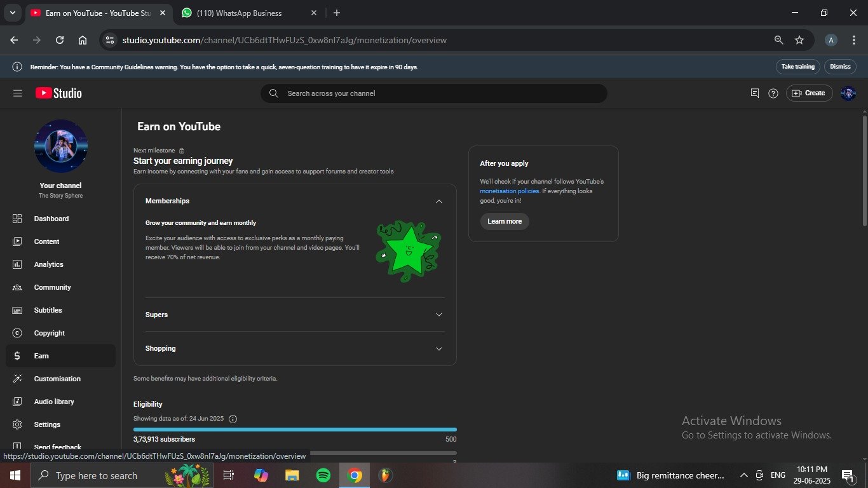Collapse the Memberships section
The width and height of the screenshot is (868, 488).
[438, 201]
